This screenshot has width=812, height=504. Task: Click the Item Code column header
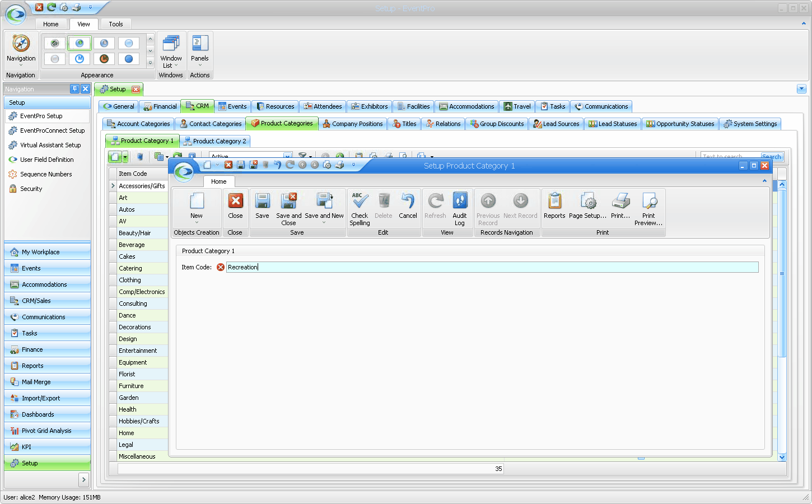[x=142, y=174]
